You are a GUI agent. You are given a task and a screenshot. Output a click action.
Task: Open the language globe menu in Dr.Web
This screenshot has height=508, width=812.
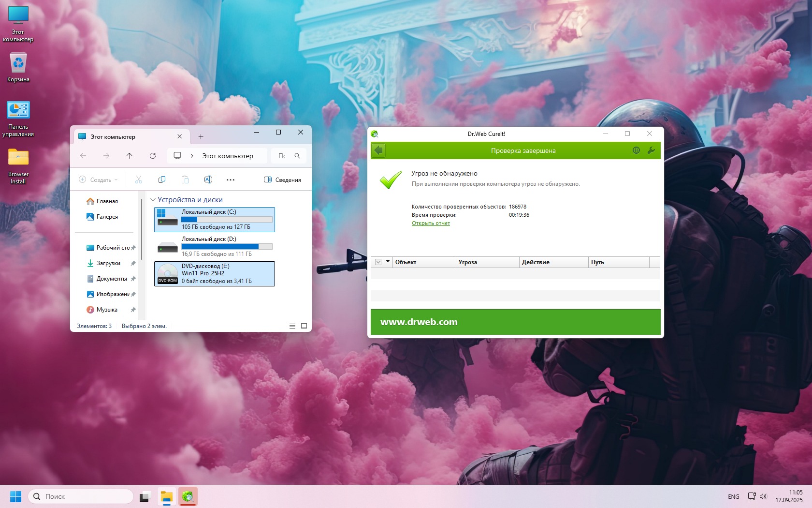pyautogui.click(x=636, y=150)
